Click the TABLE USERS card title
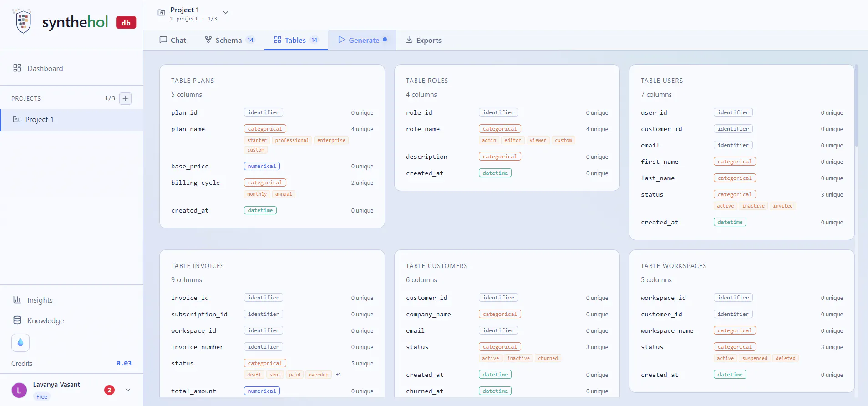The image size is (868, 406). coord(662,81)
